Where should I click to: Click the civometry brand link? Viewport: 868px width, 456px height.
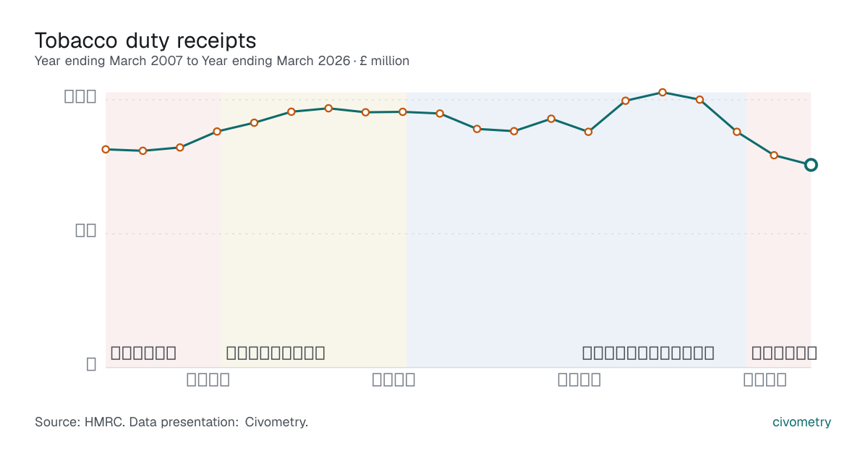click(x=801, y=422)
